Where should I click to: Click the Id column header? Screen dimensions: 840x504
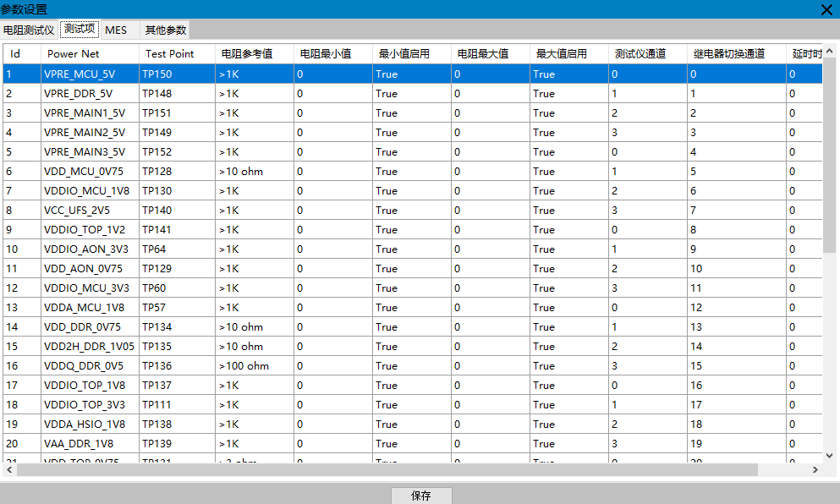(x=22, y=53)
